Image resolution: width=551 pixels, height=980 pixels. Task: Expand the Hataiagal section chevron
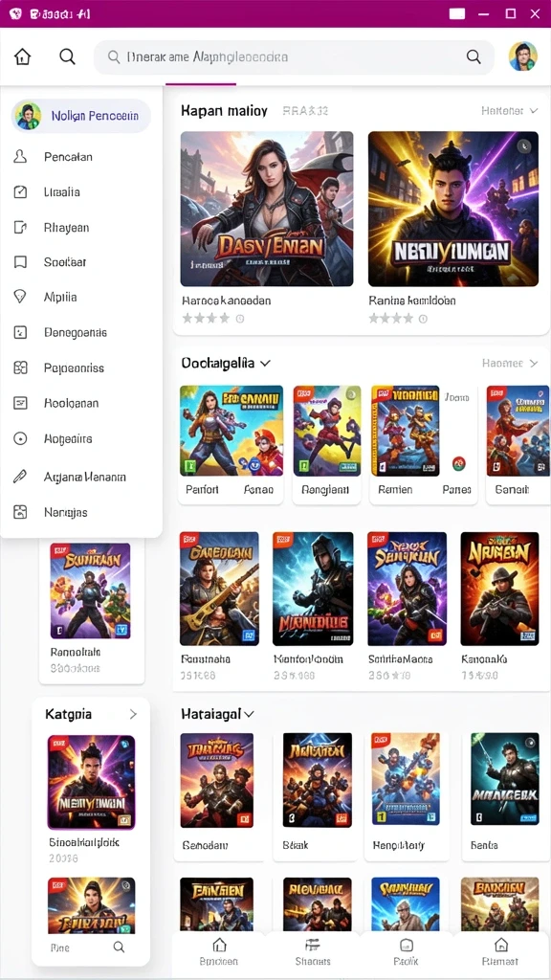tap(250, 714)
